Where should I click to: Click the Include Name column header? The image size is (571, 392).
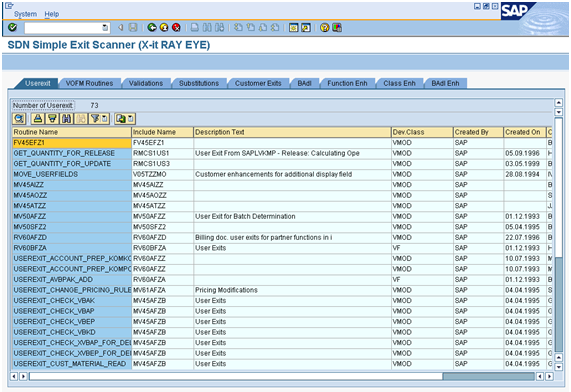[x=162, y=132]
